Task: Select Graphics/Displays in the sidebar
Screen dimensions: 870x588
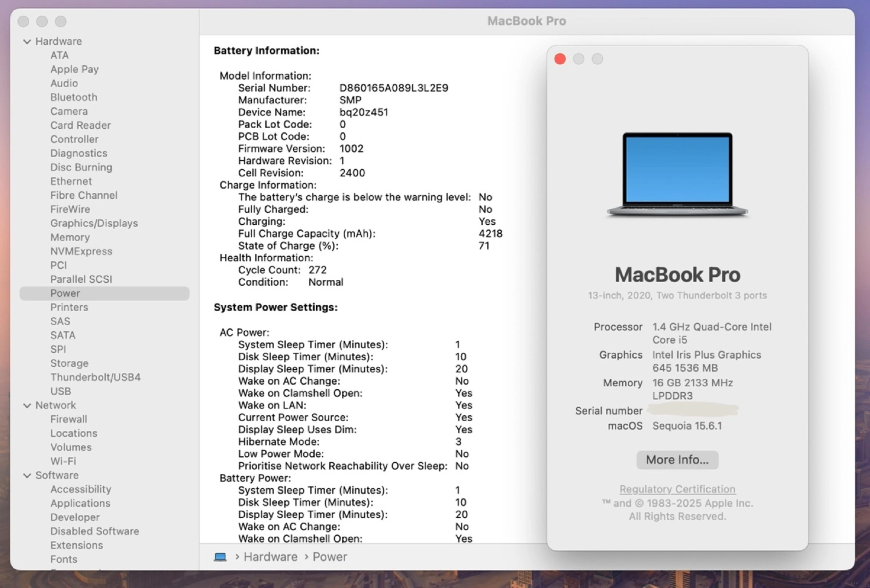Action: [x=94, y=223]
